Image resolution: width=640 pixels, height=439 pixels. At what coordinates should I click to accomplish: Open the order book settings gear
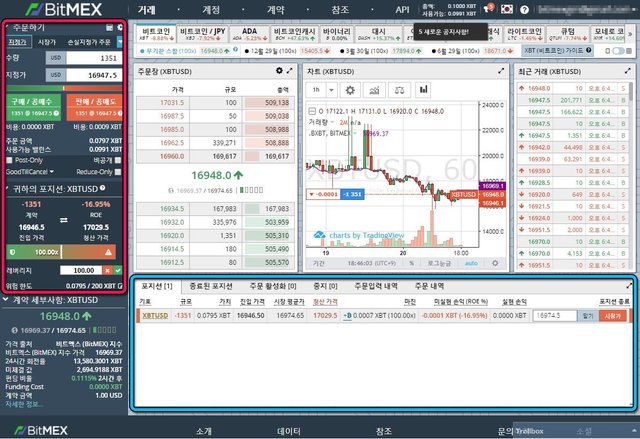click(279, 71)
